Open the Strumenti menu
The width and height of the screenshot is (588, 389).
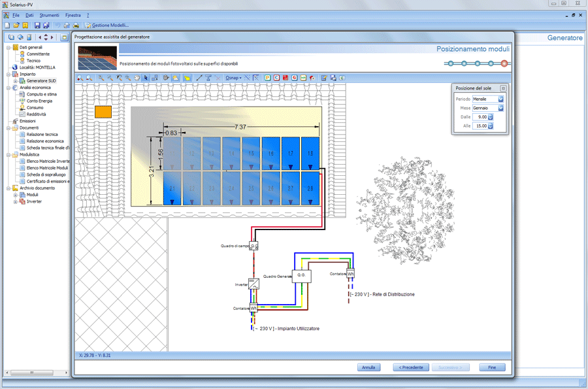click(49, 14)
